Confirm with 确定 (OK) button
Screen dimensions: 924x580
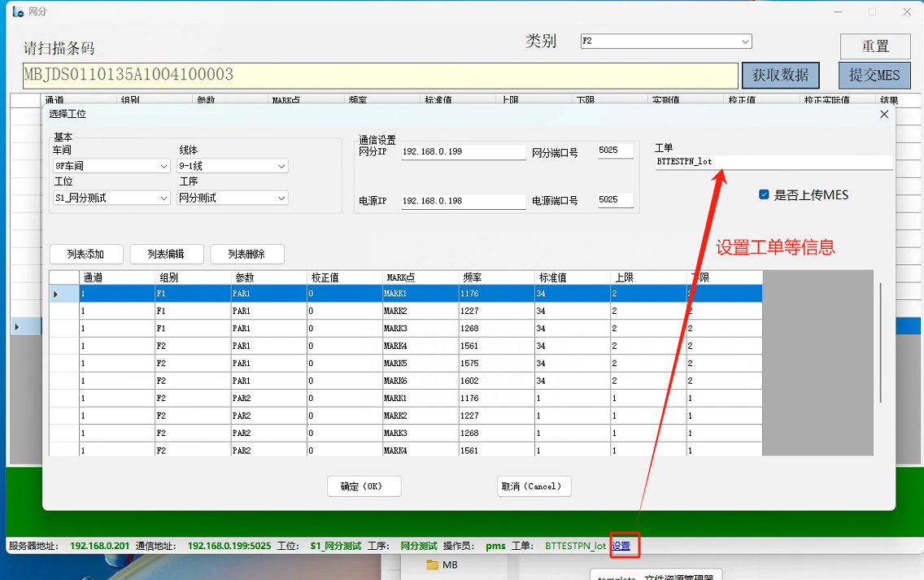[364, 486]
